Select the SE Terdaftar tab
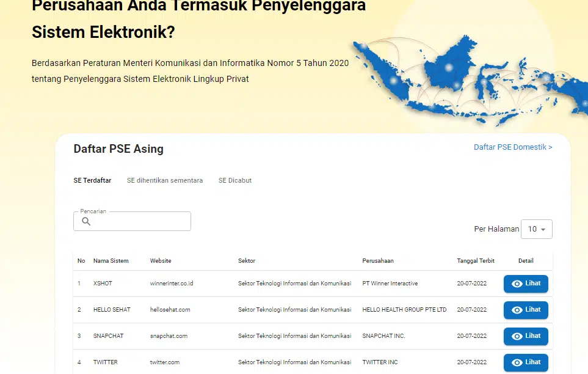This screenshot has width=588, height=374. pyautogui.click(x=92, y=180)
